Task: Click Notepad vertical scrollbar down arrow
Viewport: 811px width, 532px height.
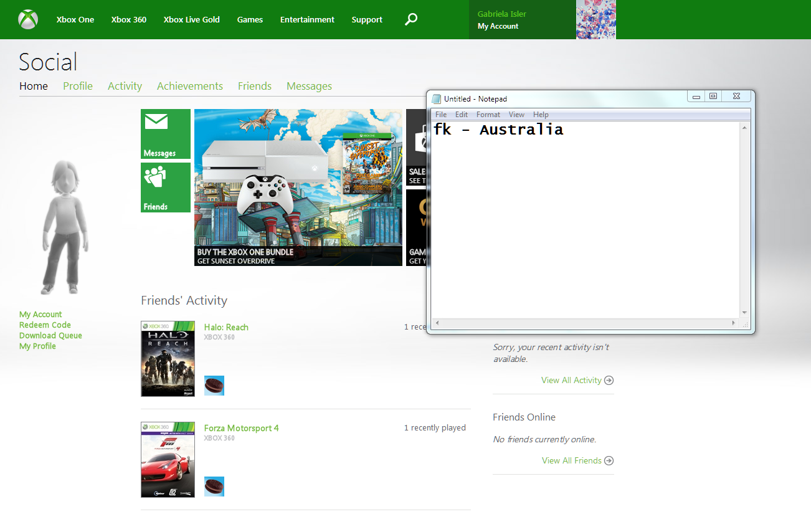Action: [x=744, y=313]
